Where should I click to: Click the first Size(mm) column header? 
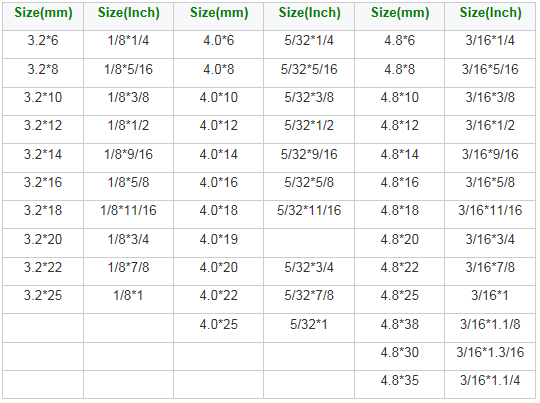click(x=43, y=16)
